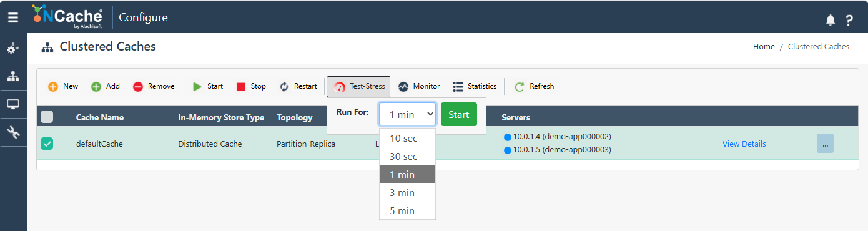Click the Clustered Caches page title
The height and width of the screenshot is (231, 868).
107,47
